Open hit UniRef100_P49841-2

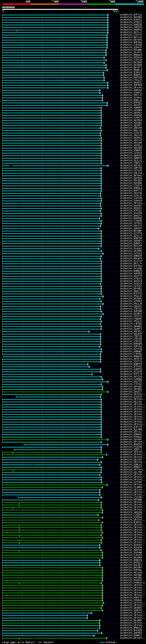coord(132,583)
